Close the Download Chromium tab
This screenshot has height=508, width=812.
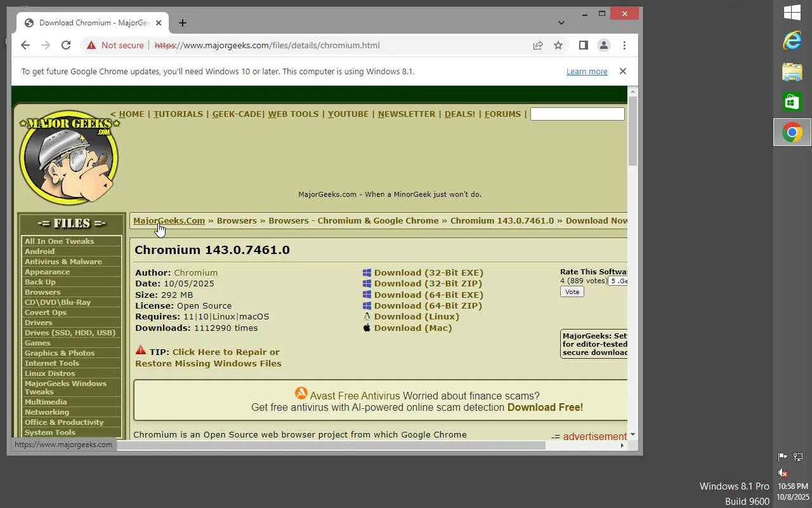pyautogui.click(x=159, y=23)
